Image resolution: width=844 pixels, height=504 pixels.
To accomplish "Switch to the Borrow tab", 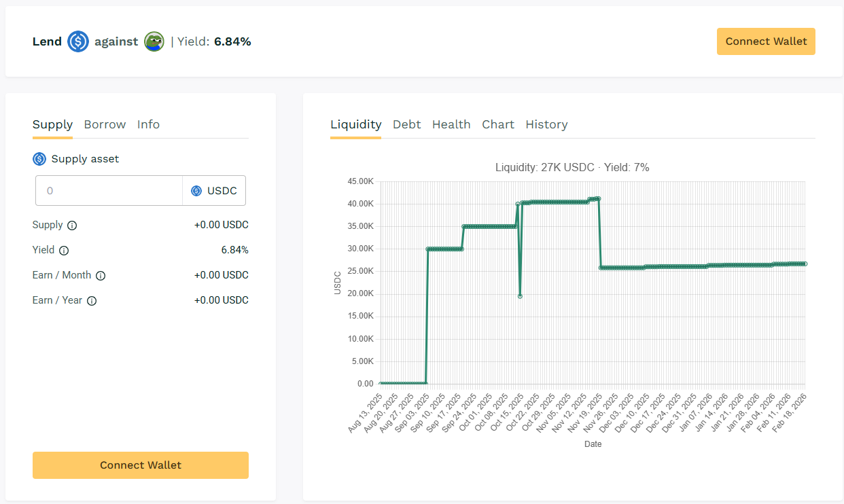I will 105,124.
